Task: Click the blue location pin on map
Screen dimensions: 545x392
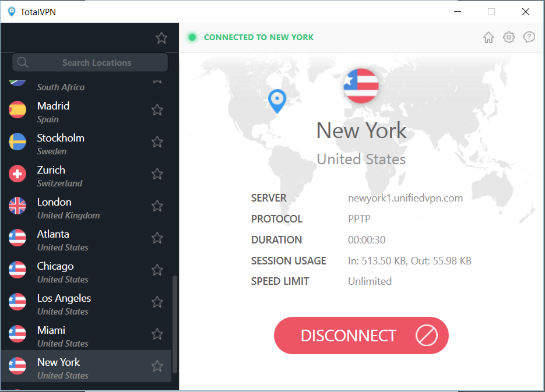Action: point(277,101)
